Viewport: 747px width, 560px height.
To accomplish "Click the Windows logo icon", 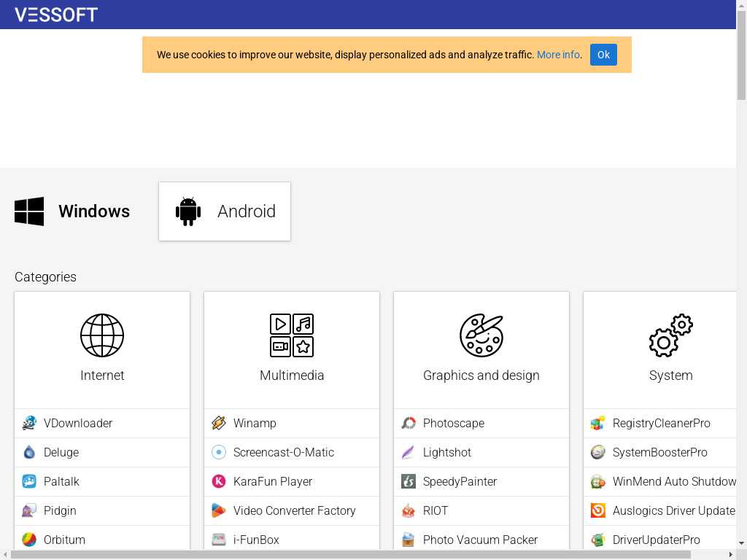I will 29,211.
